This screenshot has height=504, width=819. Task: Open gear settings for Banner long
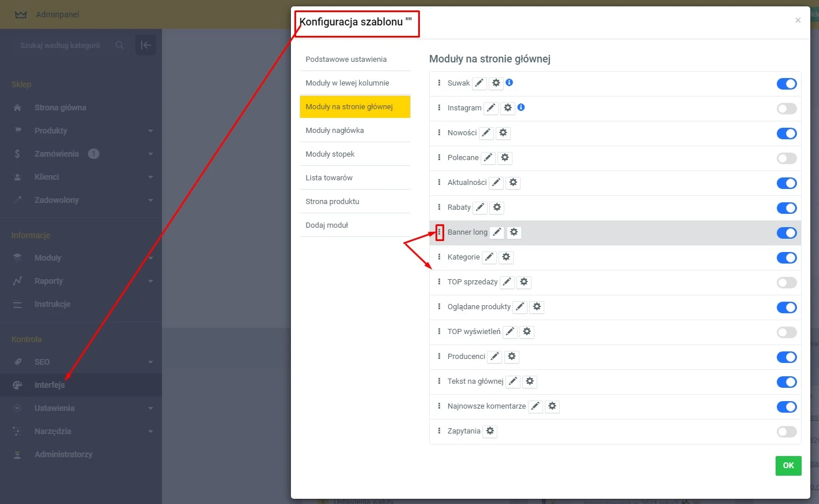(x=514, y=232)
